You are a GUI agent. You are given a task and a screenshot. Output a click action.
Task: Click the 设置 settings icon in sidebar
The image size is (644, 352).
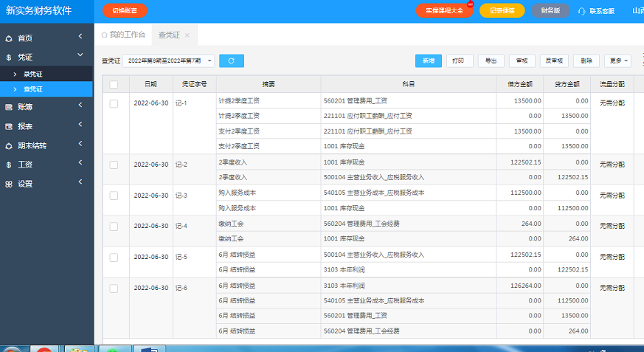(9, 184)
